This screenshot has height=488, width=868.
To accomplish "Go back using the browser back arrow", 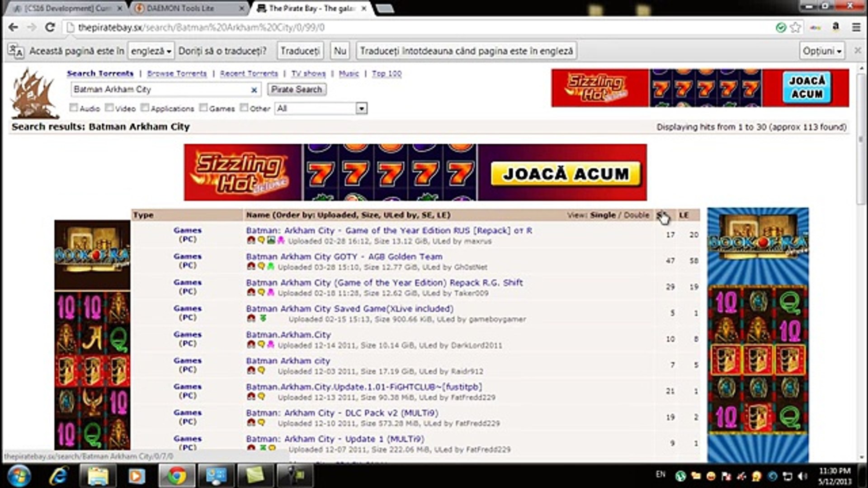I will click(x=14, y=28).
